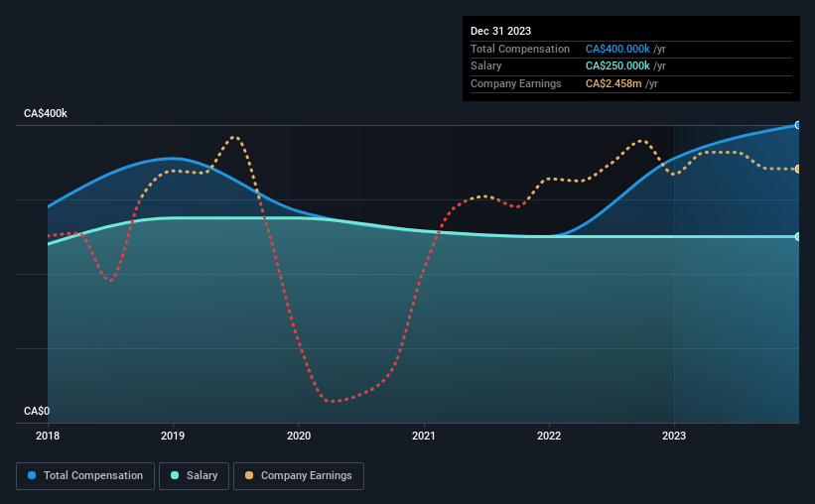This screenshot has width=815, height=504.
Task: Click the orange Company Earnings endpoint marker
Action: [798, 169]
